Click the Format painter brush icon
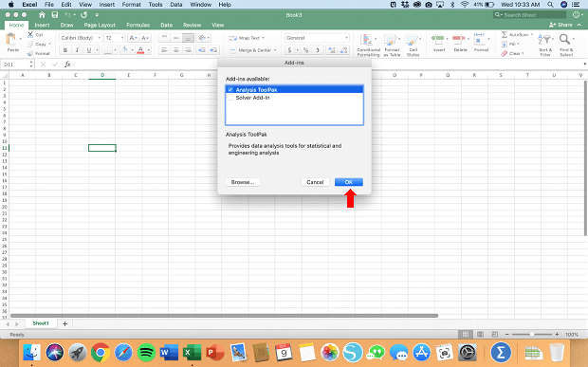The width and height of the screenshot is (588, 367). pos(30,53)
